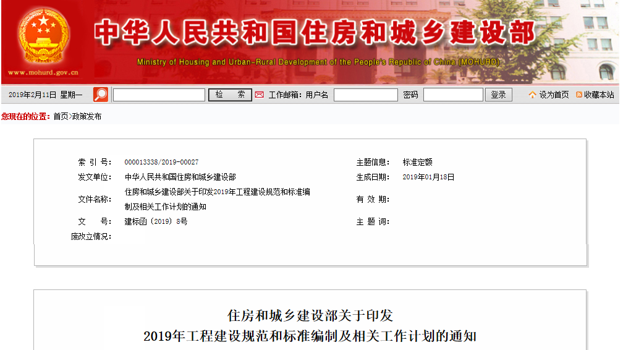This screenshot has height=350, width=644.
Task: Click the generated date 2019年01月18日
Action: 428,177
